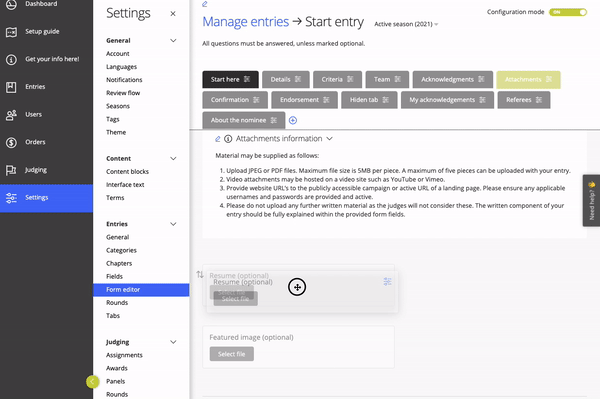
Task: Collapse the Content settings section
Action: [x=173, y=158]
